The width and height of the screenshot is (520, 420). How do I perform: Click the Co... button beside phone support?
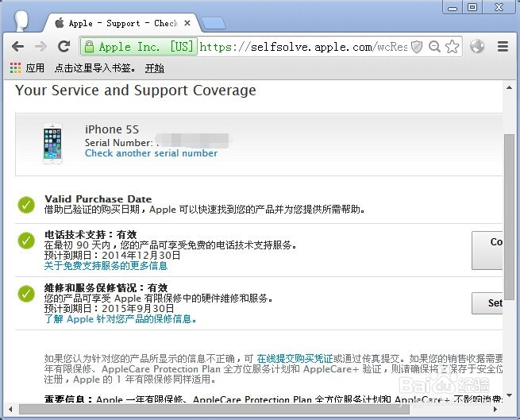(x=487, y=250)
